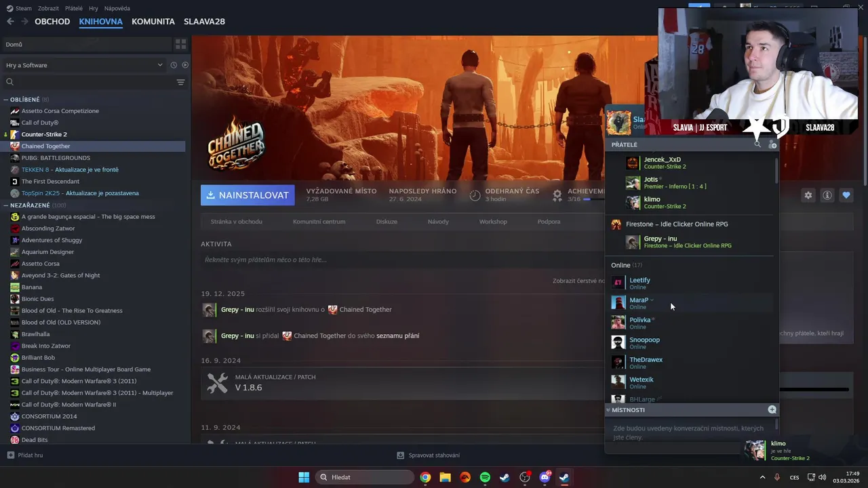Open chat with friend Leetify

pyautogui.click(x=690, y=283)
